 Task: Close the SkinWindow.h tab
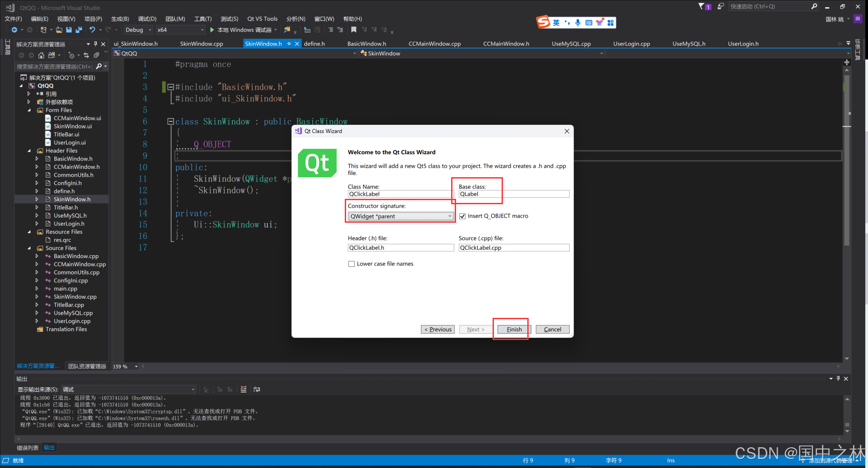(297, 44)
